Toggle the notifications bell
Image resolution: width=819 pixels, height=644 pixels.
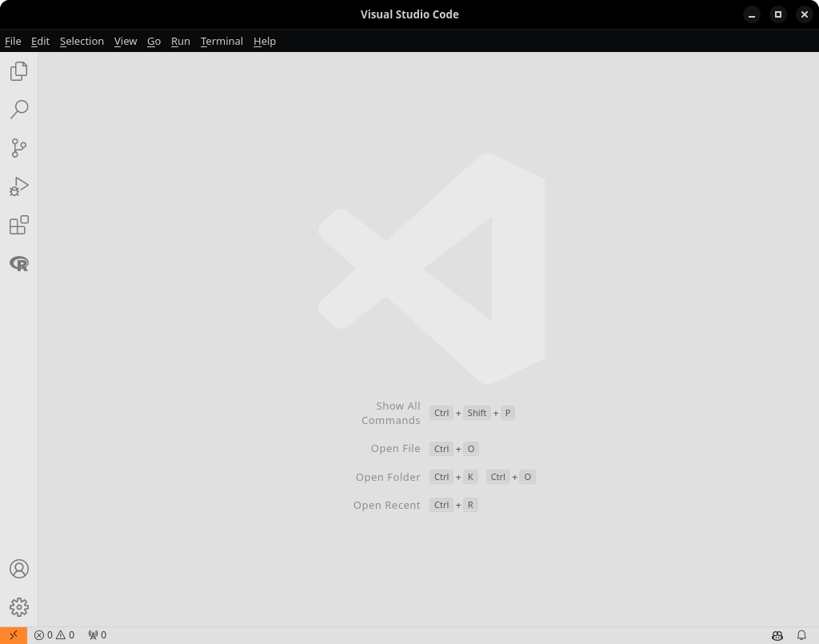click(801, 635)
